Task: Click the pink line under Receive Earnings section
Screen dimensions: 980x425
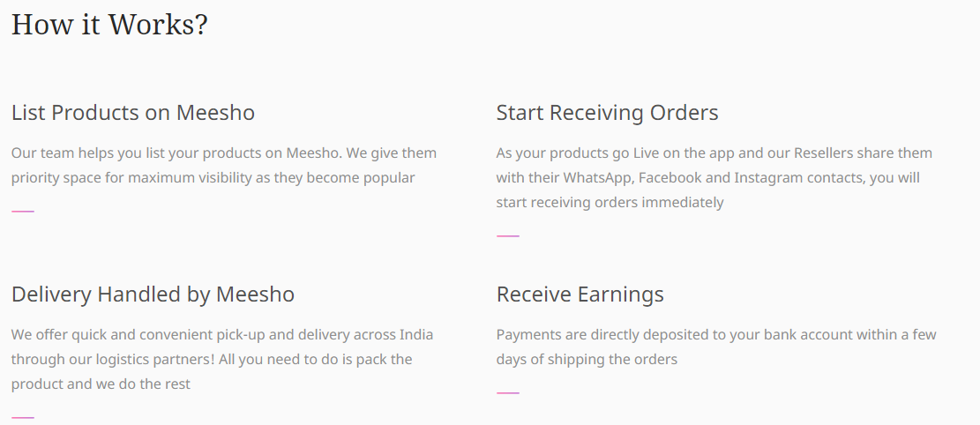Action: click(x=507, y=392)
